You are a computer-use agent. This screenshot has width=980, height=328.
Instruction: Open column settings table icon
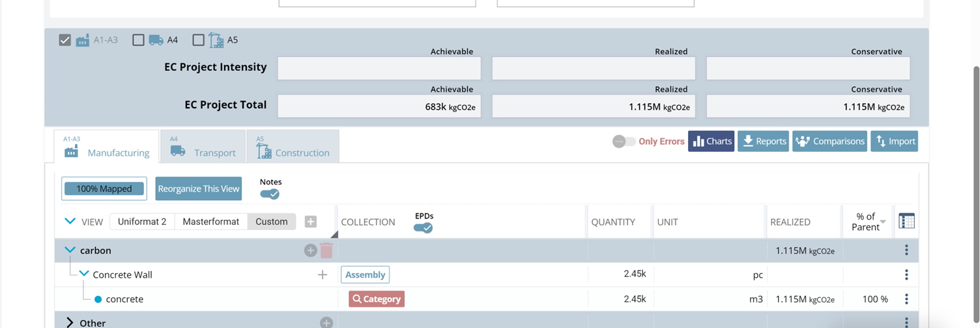(x=906, y=222)
